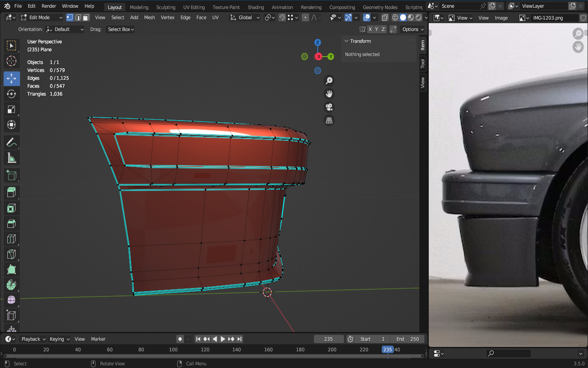Screen dimensions: 588x368
Task: Click the End frame field
Action: coord(408,339)
